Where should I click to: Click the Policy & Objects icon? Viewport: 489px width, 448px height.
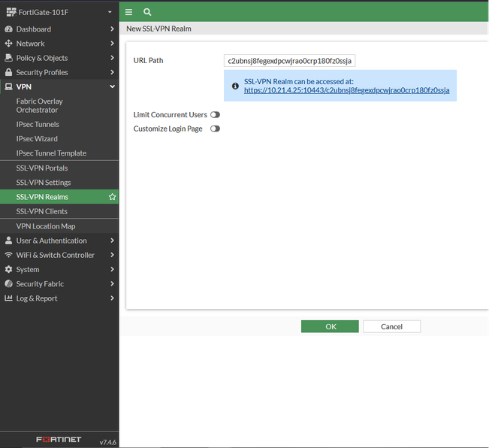[9, 58]
